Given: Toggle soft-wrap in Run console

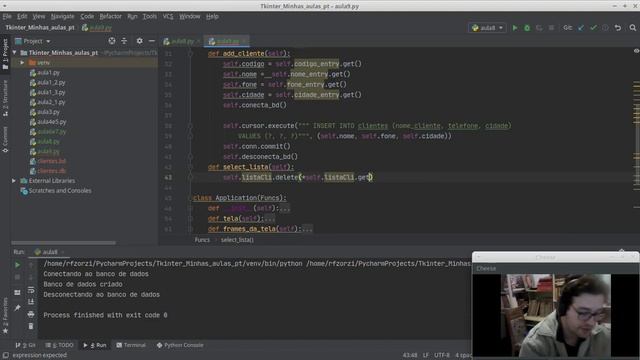Looking at the screenshot, I should click(x=31, y=290).
